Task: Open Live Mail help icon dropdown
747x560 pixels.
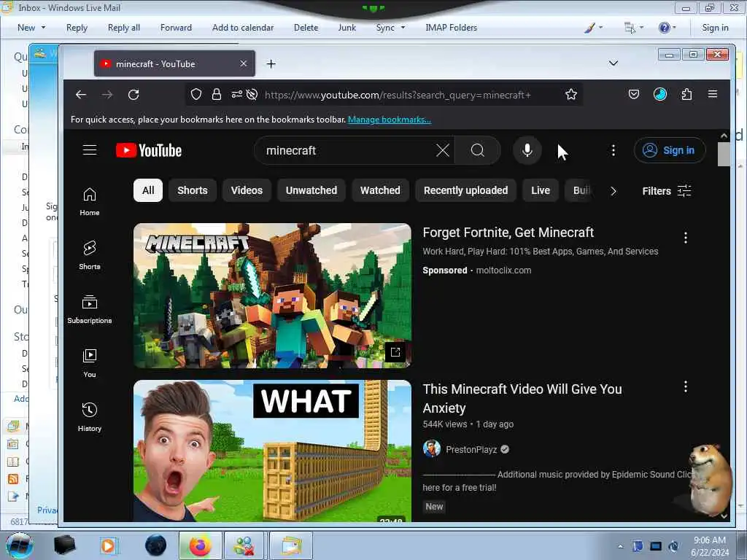Action: tap(667, 28)
